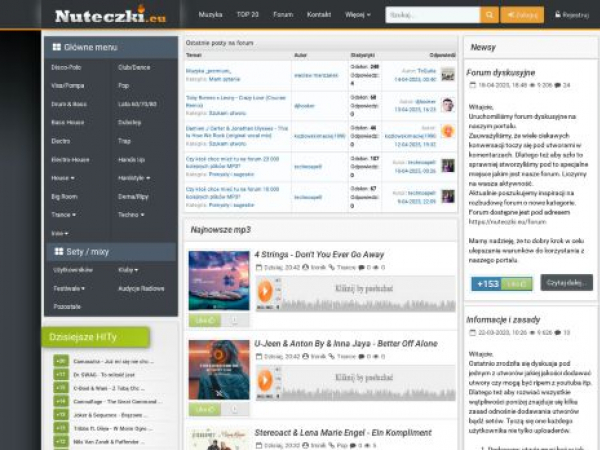600x450 pixels.
Task: Click avatar in the 18 000 forum row
Action: click(448, 196)
